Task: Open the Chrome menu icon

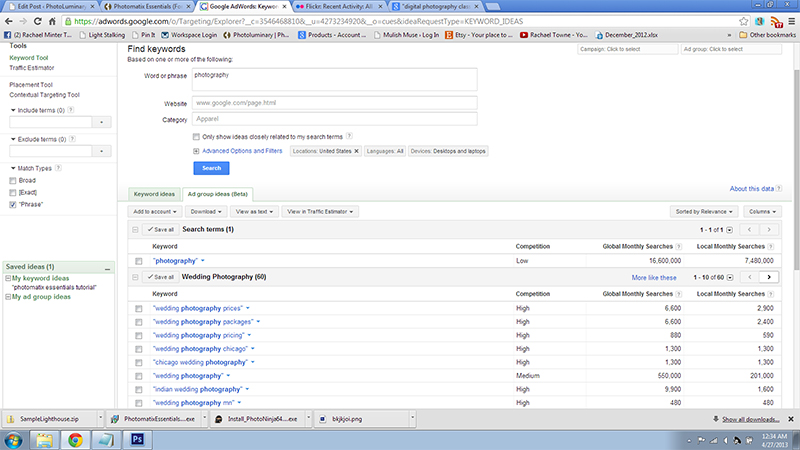Action: pos(791,21)
